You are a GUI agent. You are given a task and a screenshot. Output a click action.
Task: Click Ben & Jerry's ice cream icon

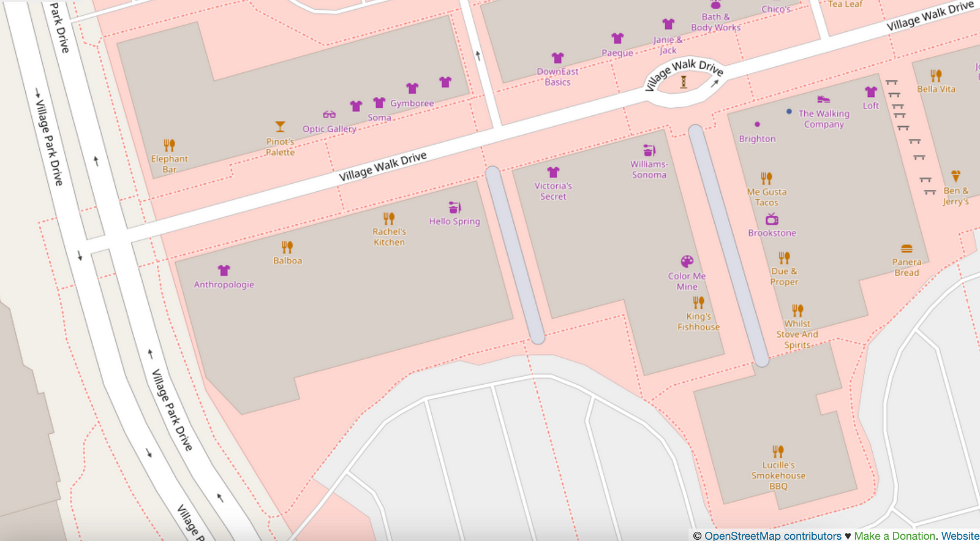(x=956, y=176)
